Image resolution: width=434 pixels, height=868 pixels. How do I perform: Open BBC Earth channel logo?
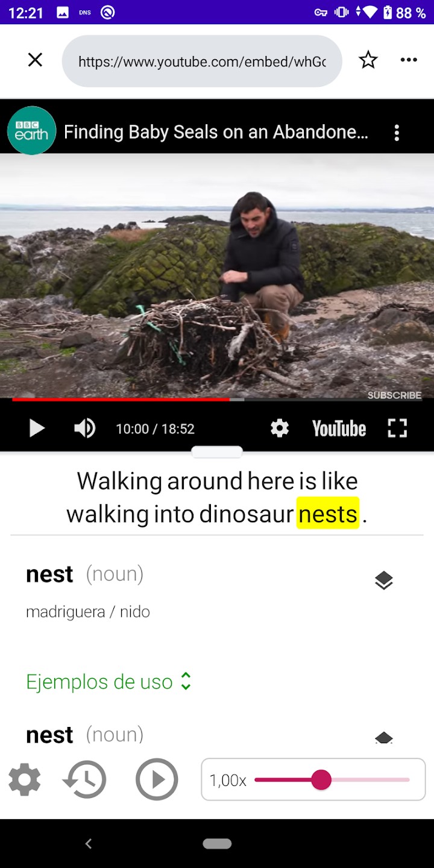tap(31, 131)
